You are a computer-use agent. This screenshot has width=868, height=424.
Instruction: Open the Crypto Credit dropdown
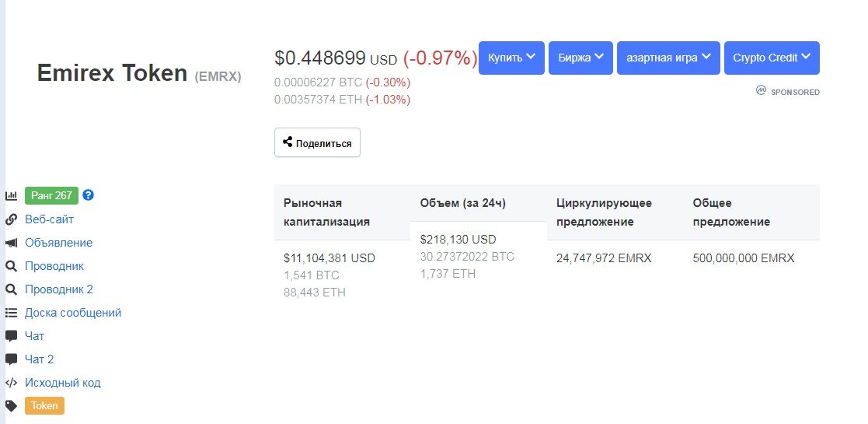coord(772,58)
